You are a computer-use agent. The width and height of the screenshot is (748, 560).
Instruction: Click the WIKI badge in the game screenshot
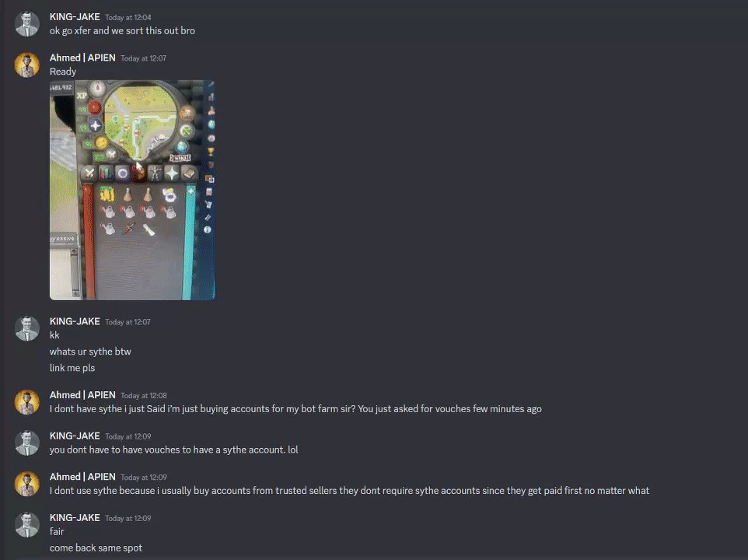click(x=180, y=158)
